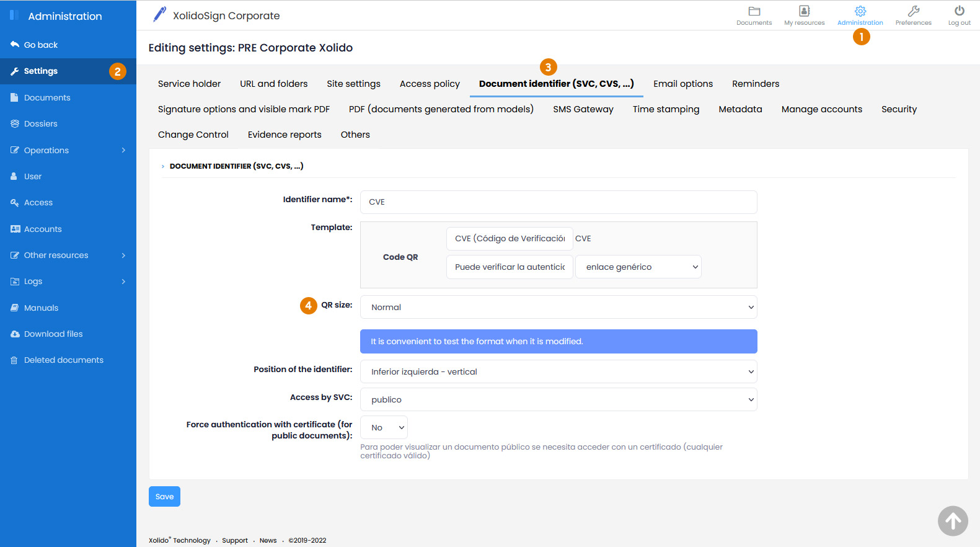Image resolution: width=980 pixels, height=547 pixels.
Task: Open the Time stamping tab
Action: coord(666,109)
